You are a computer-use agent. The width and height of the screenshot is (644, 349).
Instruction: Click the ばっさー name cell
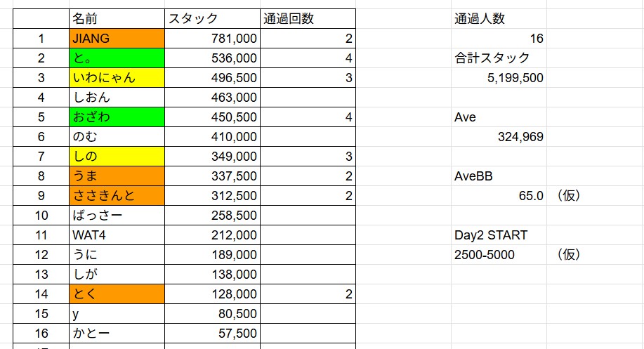tap(117, 216)
